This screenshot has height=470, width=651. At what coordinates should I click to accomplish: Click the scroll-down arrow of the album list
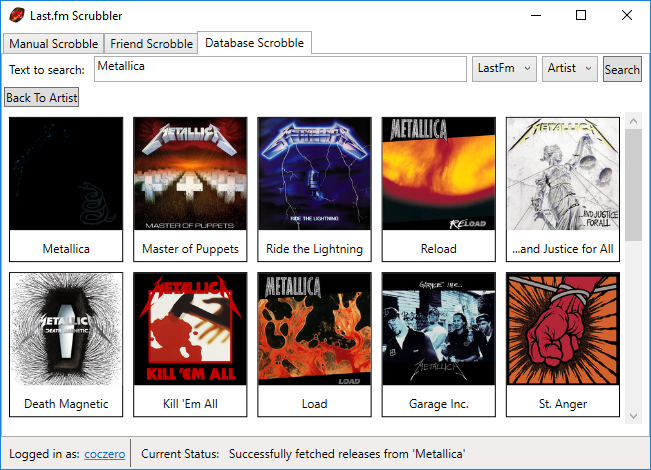click(633, 416)
